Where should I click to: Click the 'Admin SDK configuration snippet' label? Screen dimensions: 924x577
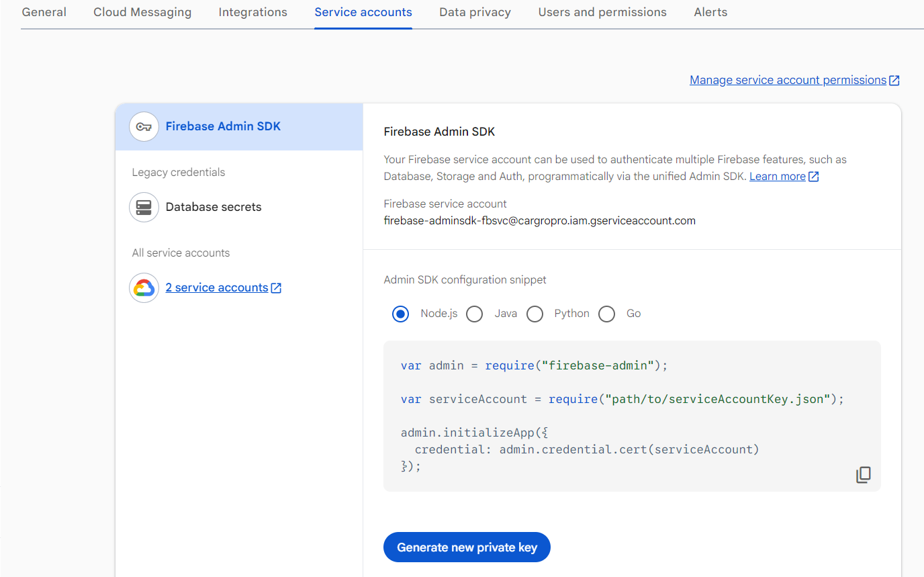[x=465, y=279]
